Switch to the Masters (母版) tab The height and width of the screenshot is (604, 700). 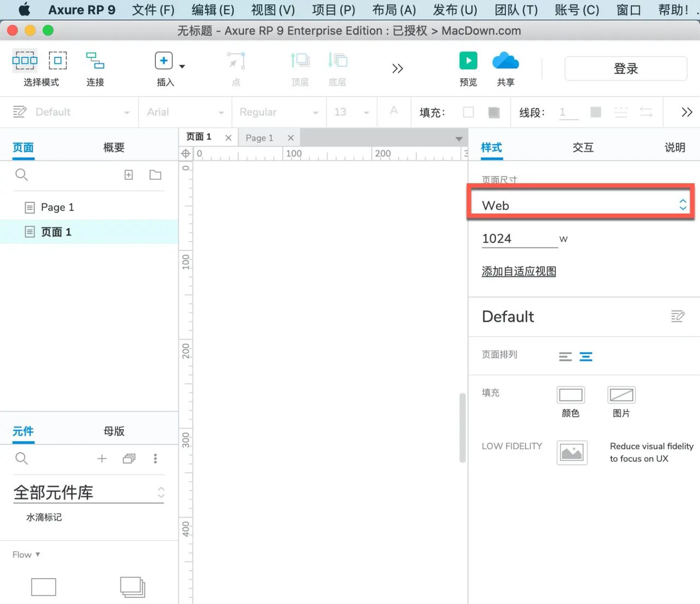114,431
